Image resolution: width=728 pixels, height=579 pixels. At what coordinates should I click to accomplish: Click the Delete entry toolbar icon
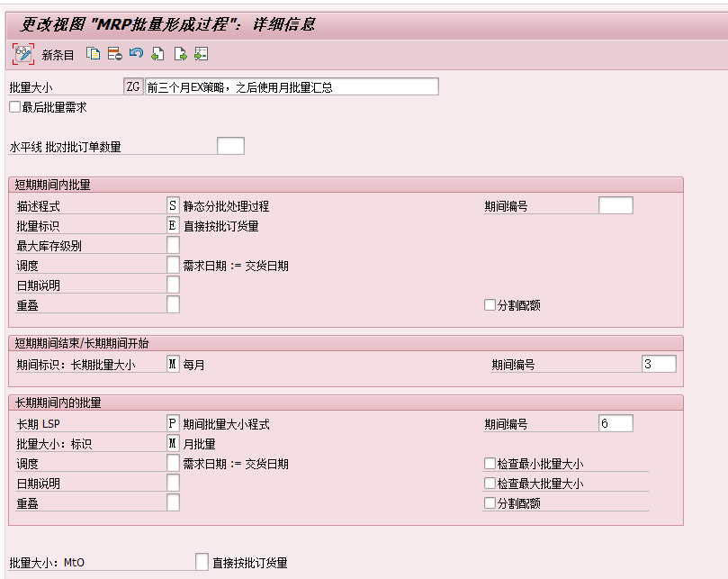click(114, 54)
